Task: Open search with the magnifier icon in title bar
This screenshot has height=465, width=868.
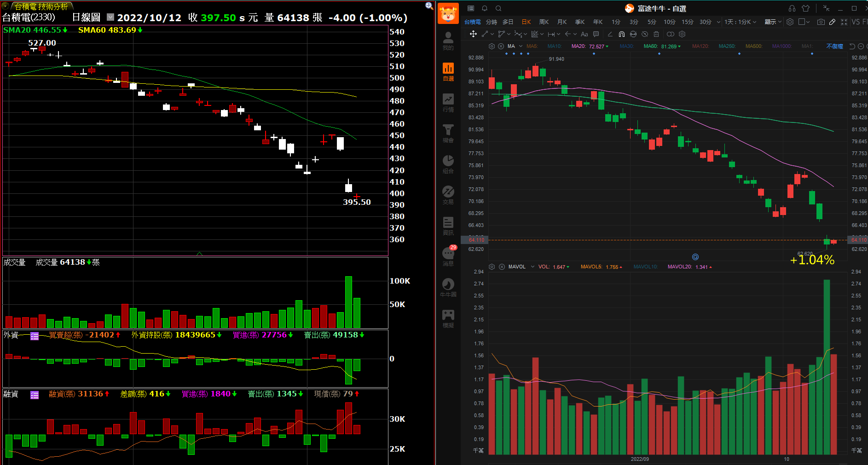Action: (498, 8)
